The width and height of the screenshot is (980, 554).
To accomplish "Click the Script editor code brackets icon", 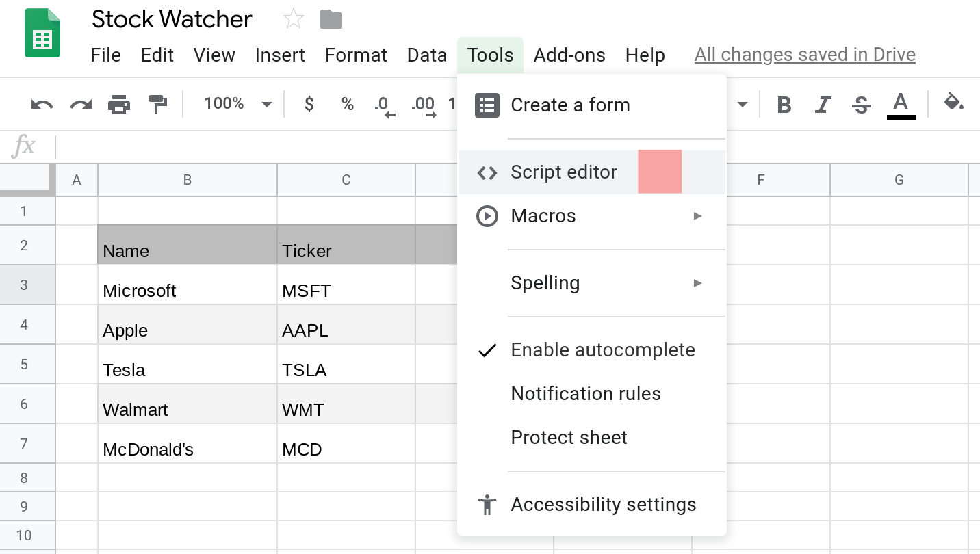I will 487,172.
